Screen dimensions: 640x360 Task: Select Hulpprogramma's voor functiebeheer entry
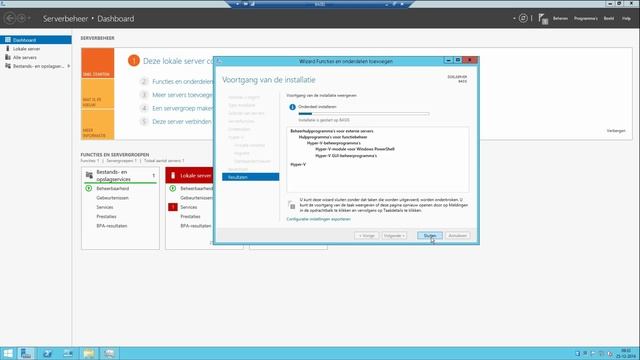click(333, 137)
